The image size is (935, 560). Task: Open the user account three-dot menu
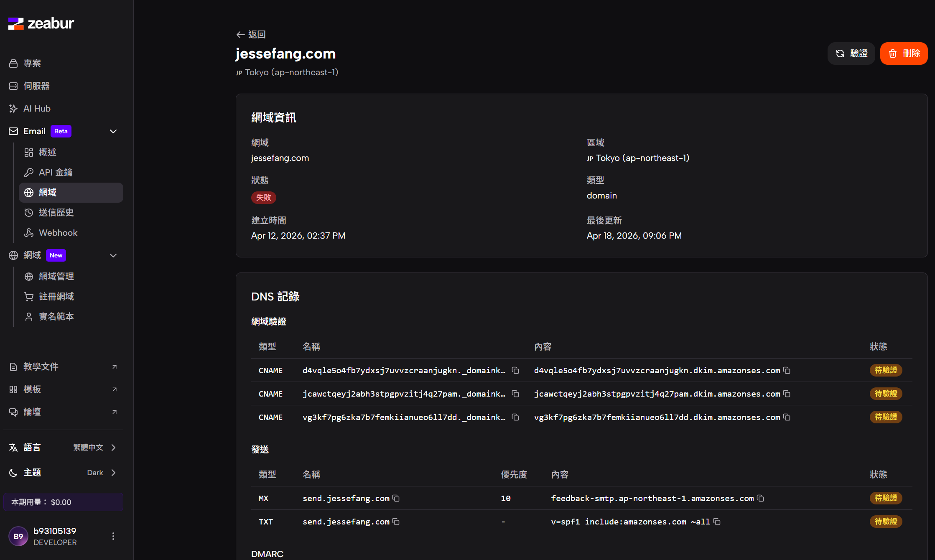[113, 536]
